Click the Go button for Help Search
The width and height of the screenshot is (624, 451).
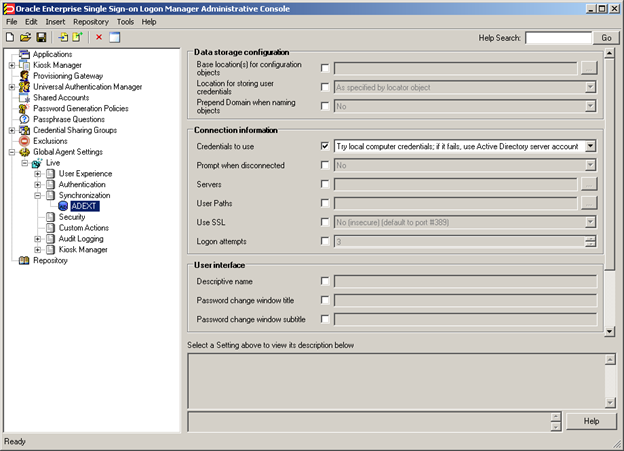click(606, 38)
